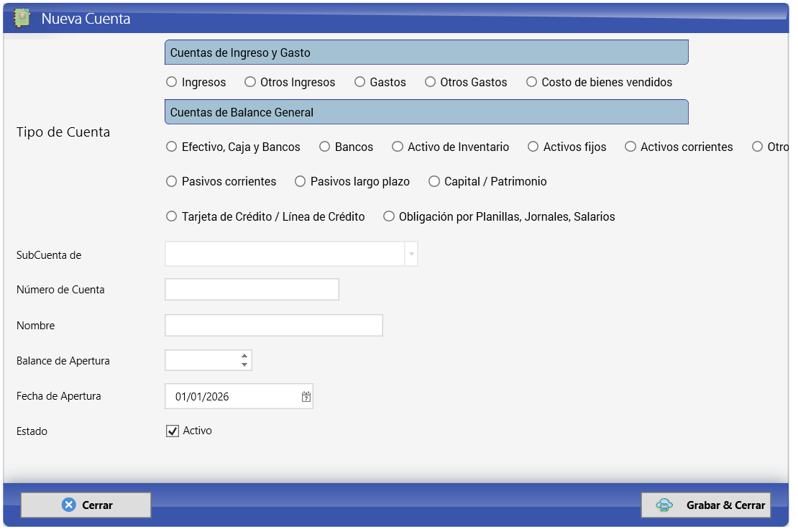Image resolution: width=798 pixels, height=532 pixels.
Task: Select the Activos fijos radio button
Action: coord(533,147)
